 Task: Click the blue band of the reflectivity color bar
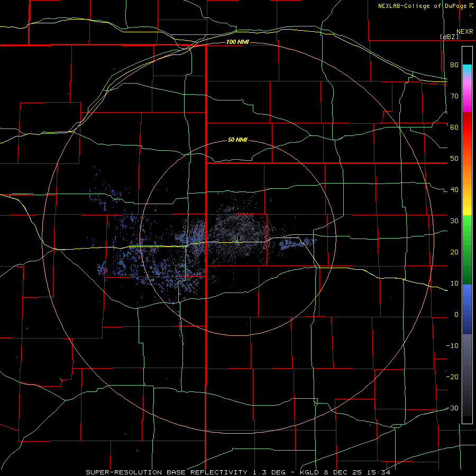coord(467,309)
